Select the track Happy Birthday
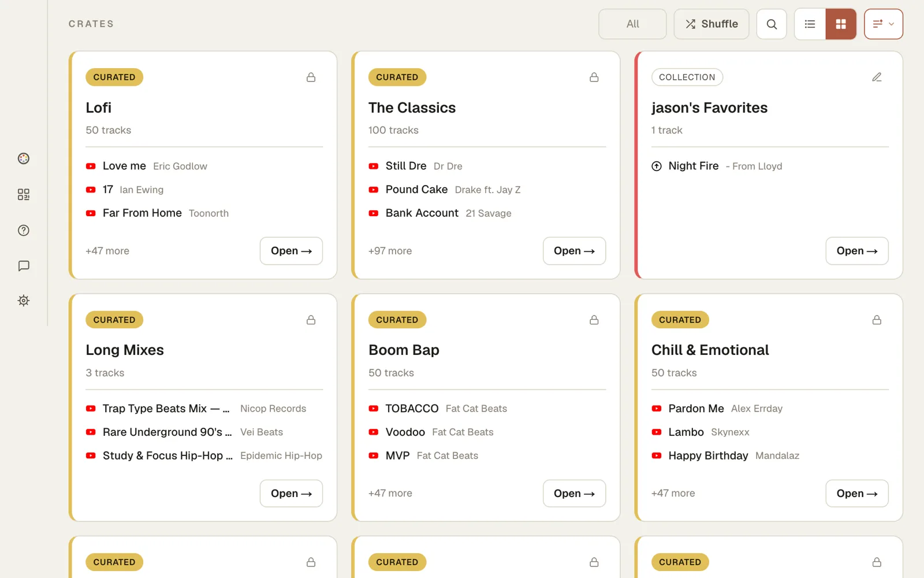 708,456
